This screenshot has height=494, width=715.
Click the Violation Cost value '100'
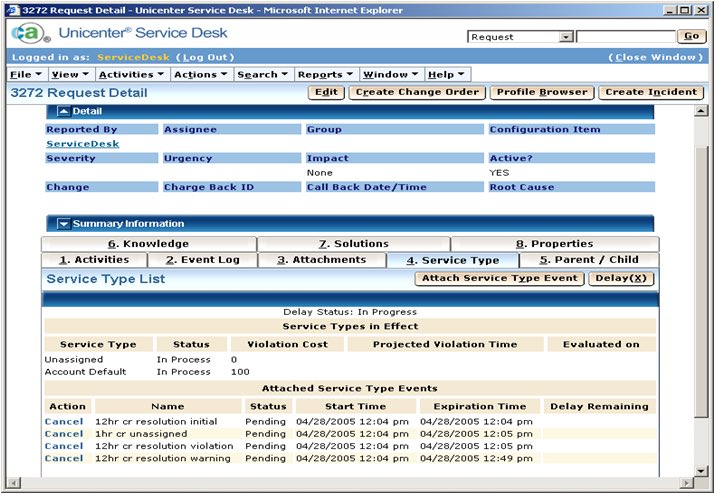click(x=240, y=372)
